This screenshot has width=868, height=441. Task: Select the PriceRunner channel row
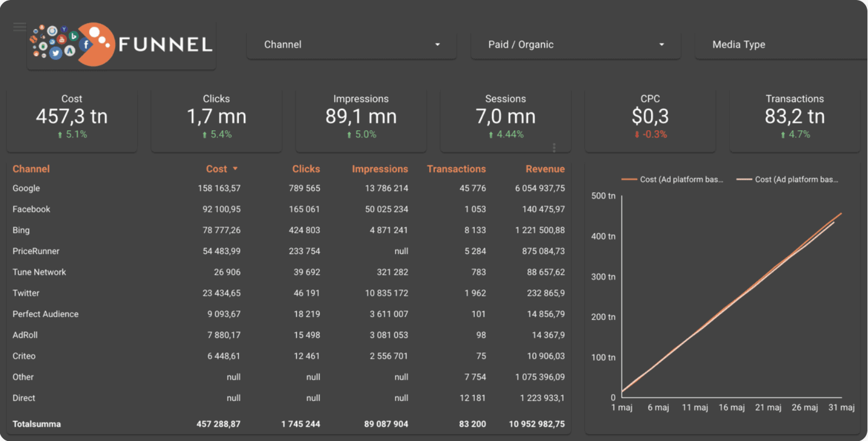(x=289, y=251)
